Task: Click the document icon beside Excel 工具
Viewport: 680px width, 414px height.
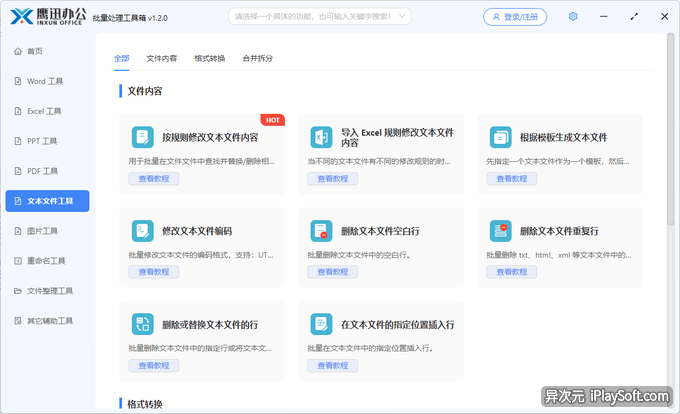Action: (18, 111)
